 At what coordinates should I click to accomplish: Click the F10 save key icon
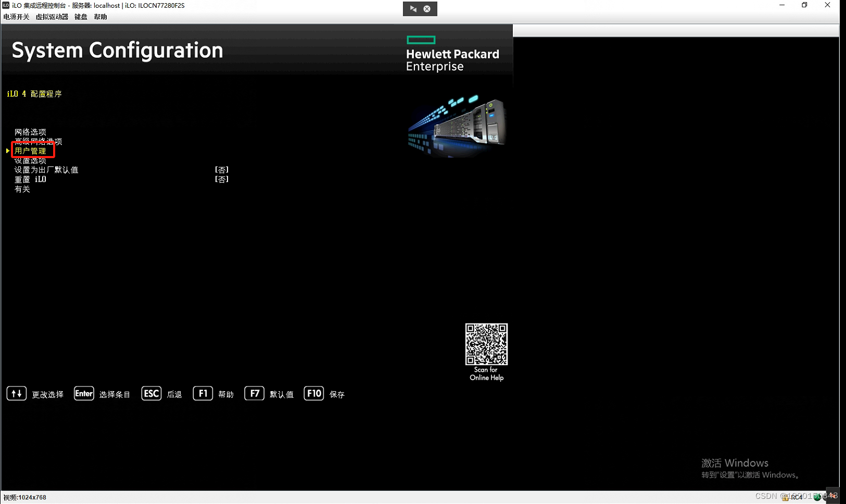[x=314, y=394]
